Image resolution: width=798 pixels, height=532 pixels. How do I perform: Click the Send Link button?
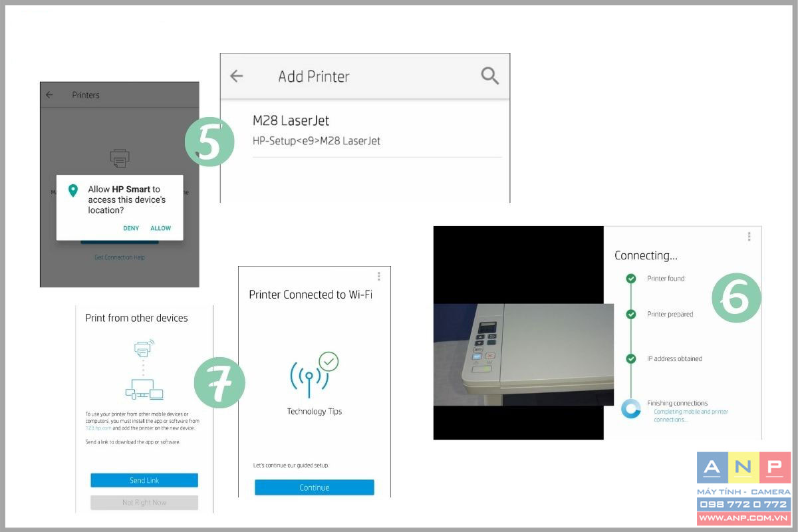[144, 480]
